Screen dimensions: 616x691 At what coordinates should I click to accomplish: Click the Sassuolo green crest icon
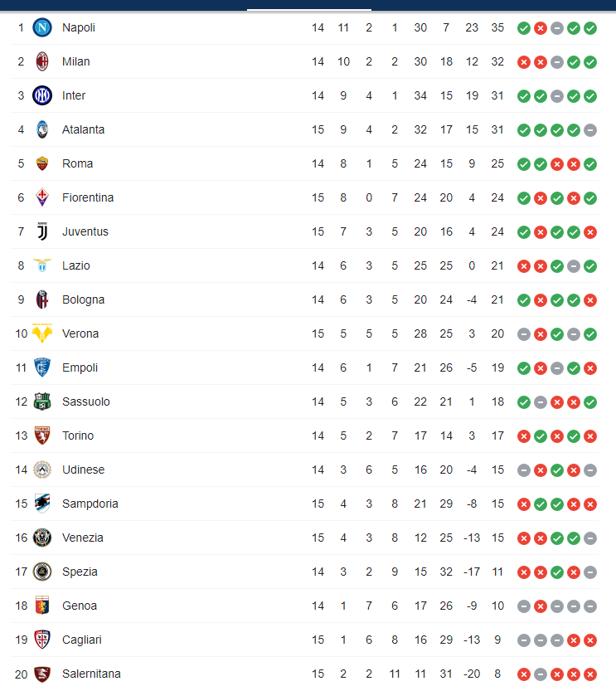pyautogui.click(x=42, y=401)
